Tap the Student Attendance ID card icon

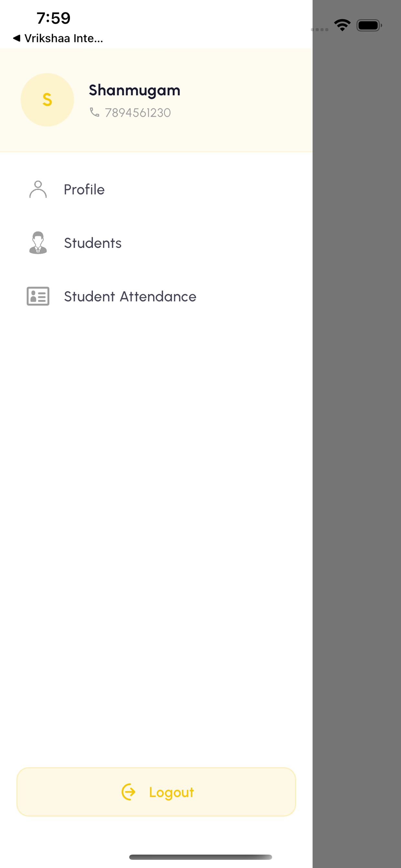(38, 296)
